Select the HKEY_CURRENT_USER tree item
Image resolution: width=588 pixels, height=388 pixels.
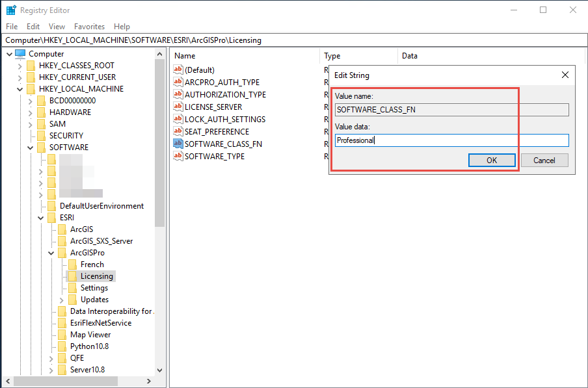pyautogui.click(x=77, y=77)
